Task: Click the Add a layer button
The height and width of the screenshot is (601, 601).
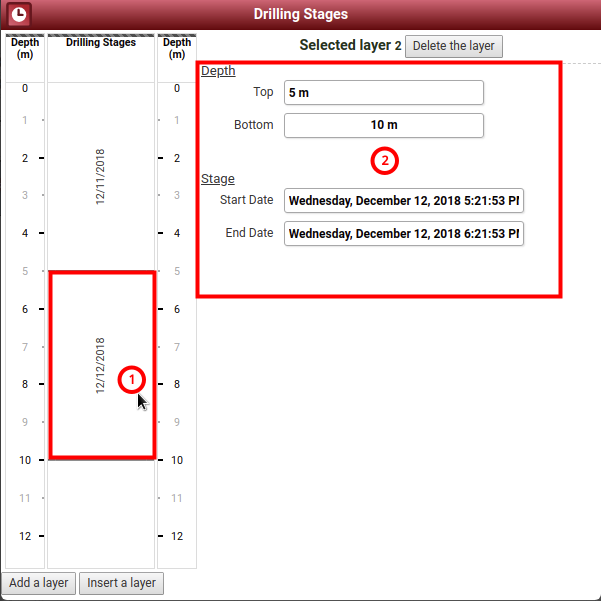Action: [x=39, y=583]
